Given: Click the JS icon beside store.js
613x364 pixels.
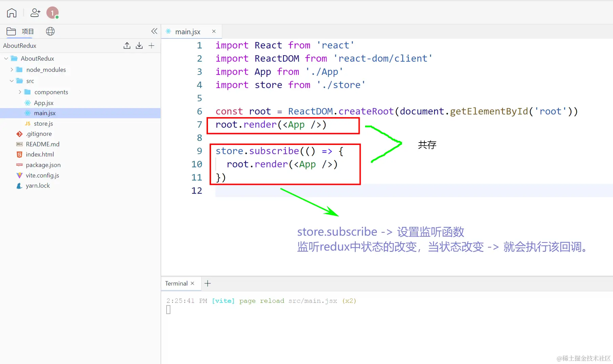Looking at the screenshot, I should click(28, 124).
